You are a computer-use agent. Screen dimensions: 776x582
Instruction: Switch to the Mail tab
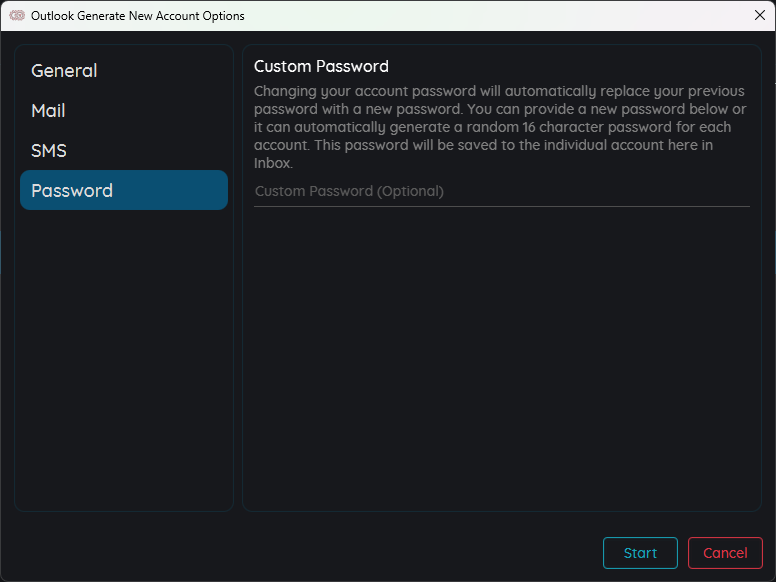[x=124, y=110]
